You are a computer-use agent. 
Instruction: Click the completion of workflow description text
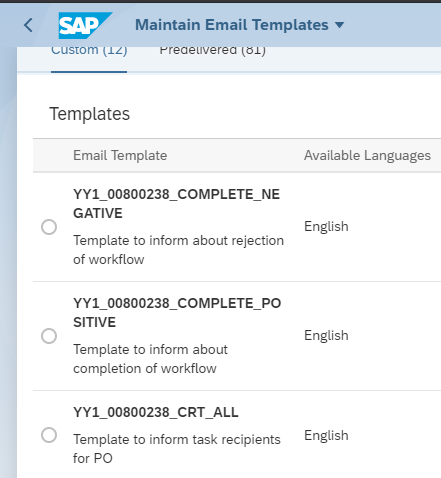click(x=150, y=359)
